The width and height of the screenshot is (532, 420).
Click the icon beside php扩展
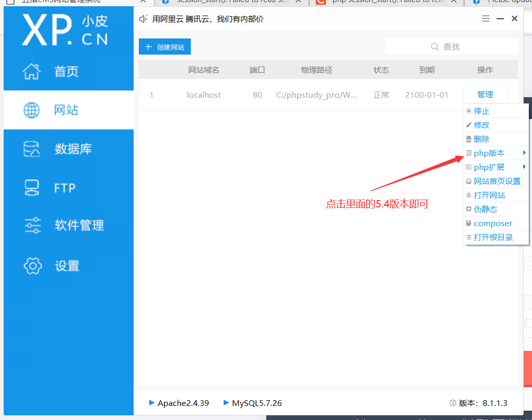tap(469, 167)
